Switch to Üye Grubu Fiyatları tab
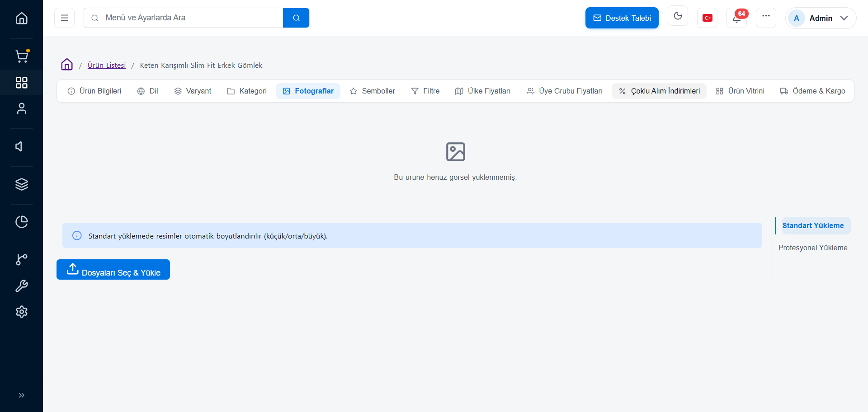Viewport: 868px width, 412px height. [x=565, y=91]
